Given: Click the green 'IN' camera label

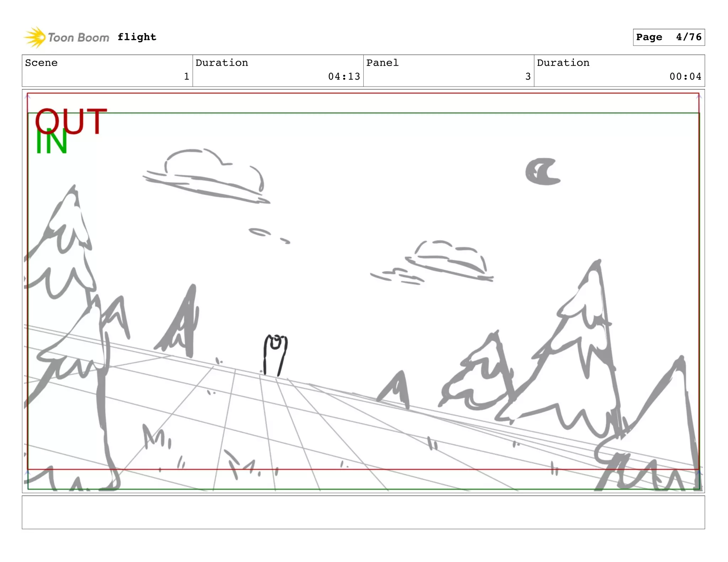Looking at the screenshot, I should pyautogui.click(x=52, y=142).
